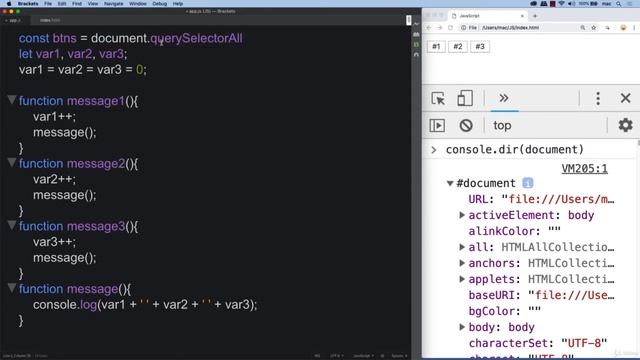The height and width of the screenshot is (360, 640).
Task: Open Console settings with the gear icon
Action: point(625,125)
